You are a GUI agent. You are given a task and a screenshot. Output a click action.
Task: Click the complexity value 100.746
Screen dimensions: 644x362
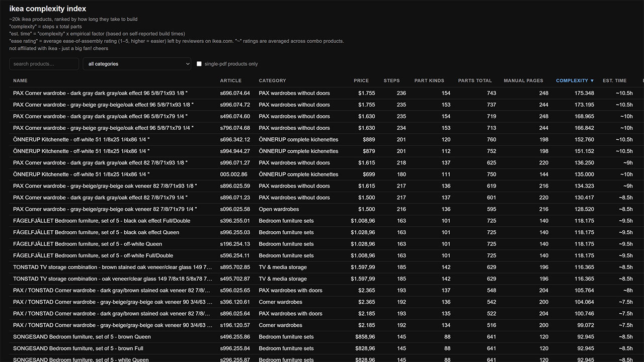[x=584, y=313]
